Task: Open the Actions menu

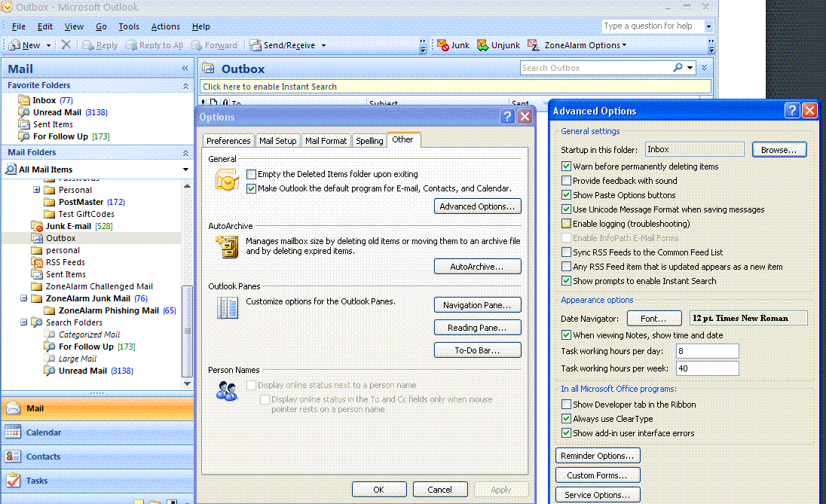Action: coord(165,26)
